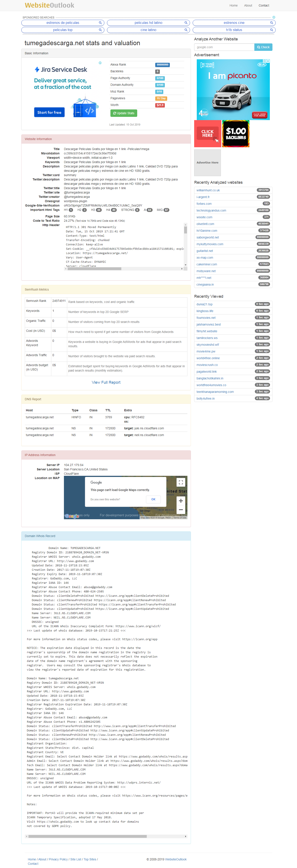Image resolution: width=297 pixels, height=868 pixels.
Task: Click the footer Privacy Policy link
Action: [58, 859]
